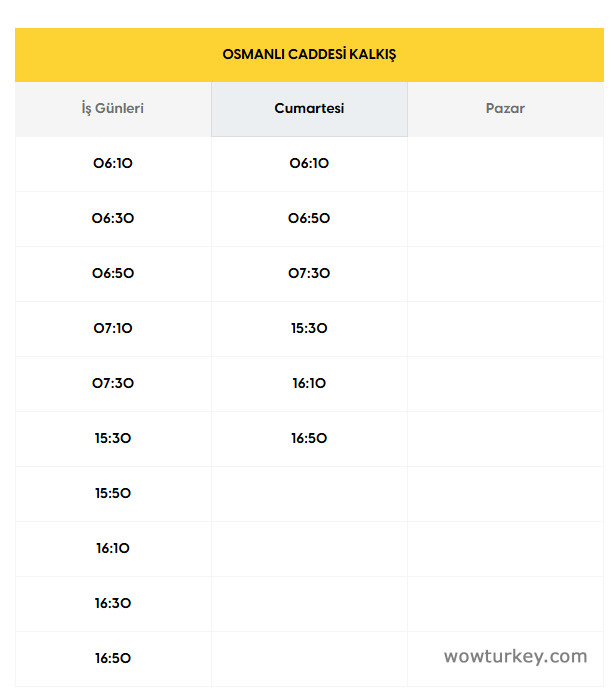
Task: Select the weekday 16:50 departure
Action: (x=113, y=658)
